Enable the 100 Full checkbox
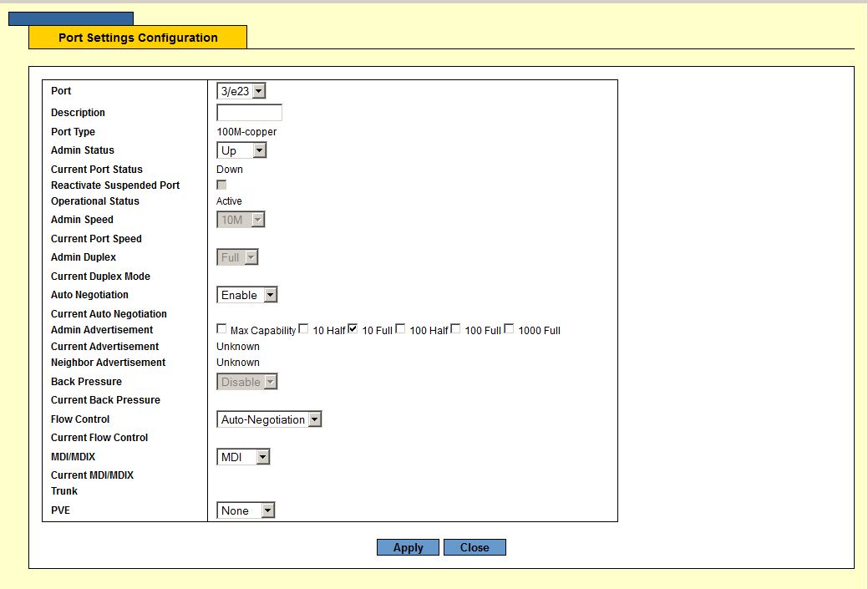 456,329
